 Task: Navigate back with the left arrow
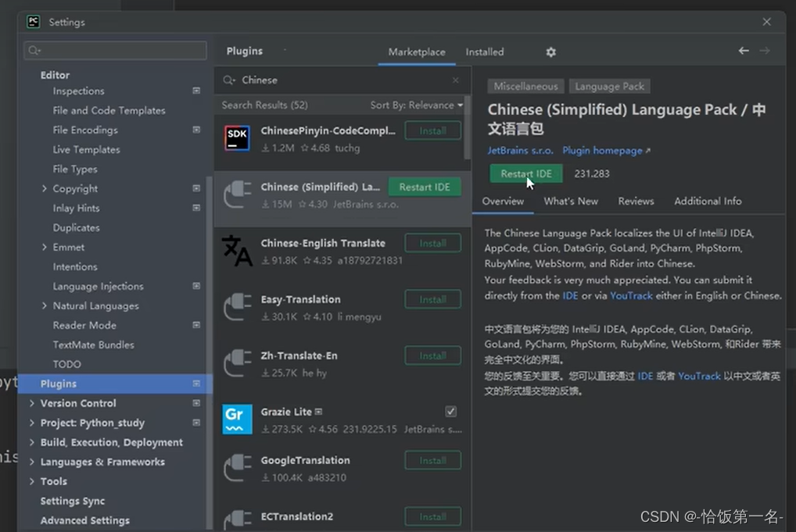[743, 51]
